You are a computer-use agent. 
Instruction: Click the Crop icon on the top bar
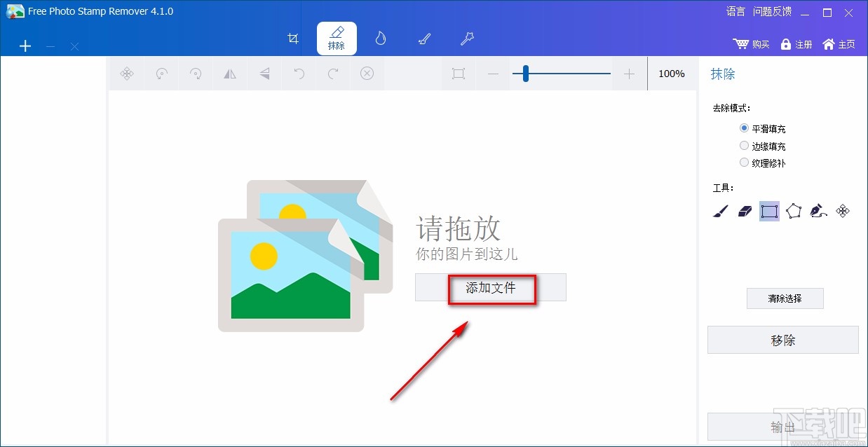pyautogui.click(x=293, y=39)
